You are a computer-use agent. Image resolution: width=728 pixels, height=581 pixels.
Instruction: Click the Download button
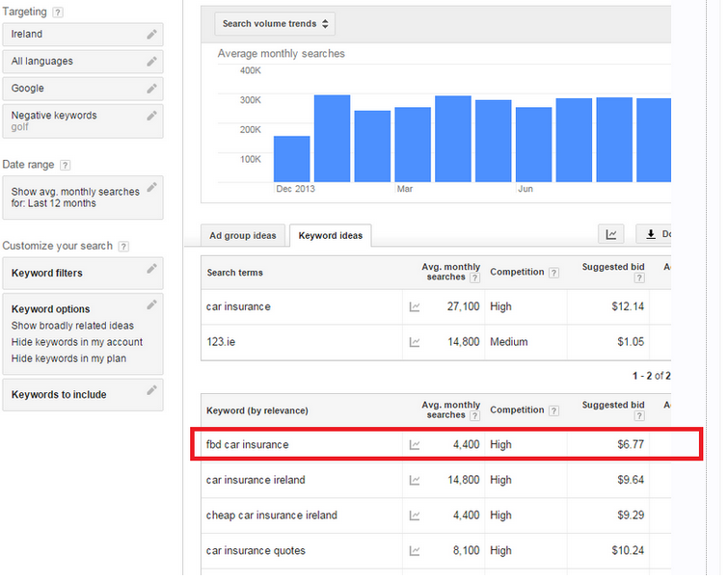(654, 234)
